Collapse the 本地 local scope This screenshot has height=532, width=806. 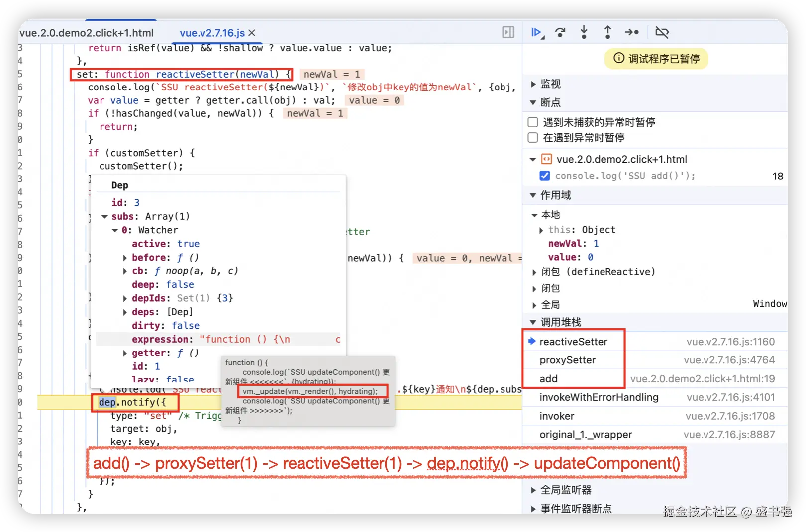pyautogui.click(x=534, y=215)
